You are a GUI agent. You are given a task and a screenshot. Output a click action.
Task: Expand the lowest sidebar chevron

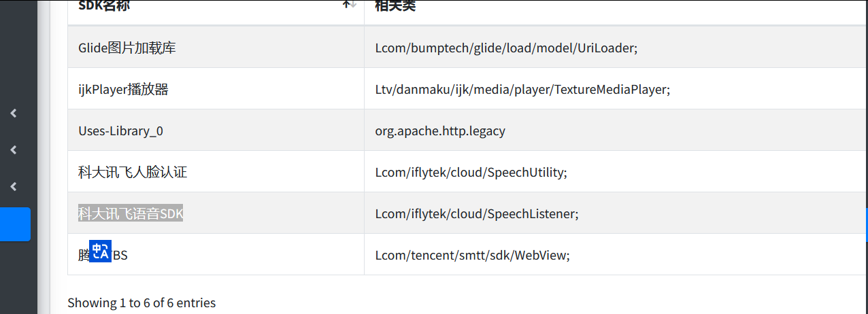click(x=14, y=187)
